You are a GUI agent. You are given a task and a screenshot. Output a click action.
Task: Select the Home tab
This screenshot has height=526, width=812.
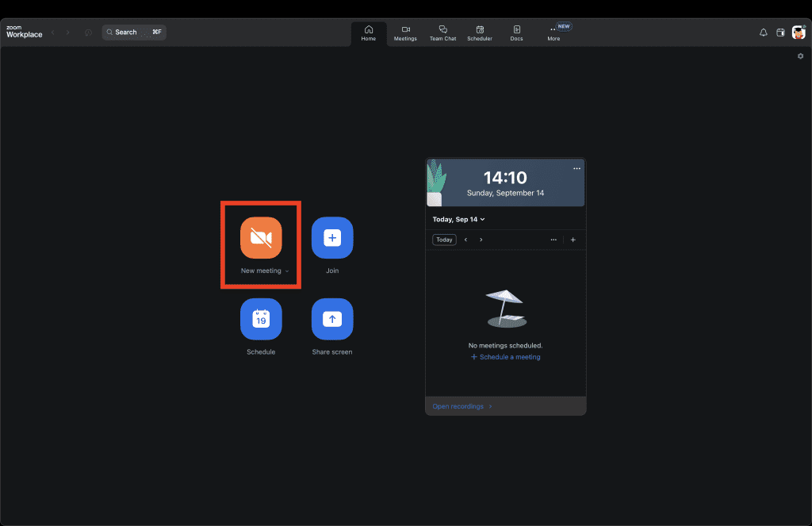click(x=368, y=32)
